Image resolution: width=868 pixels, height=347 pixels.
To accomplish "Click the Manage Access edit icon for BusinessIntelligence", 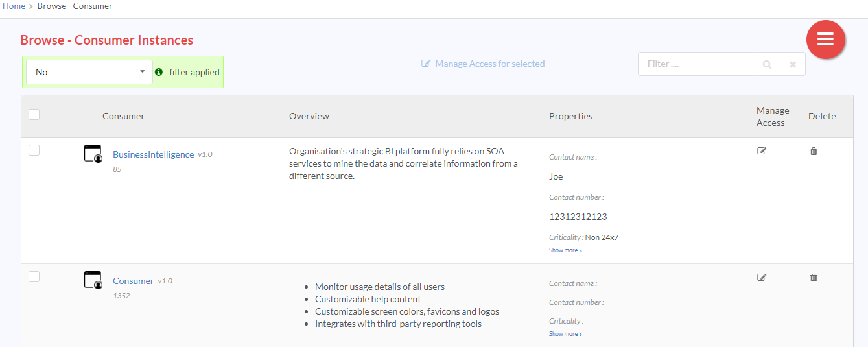I will pyautogui.click(x=762, y=151).
